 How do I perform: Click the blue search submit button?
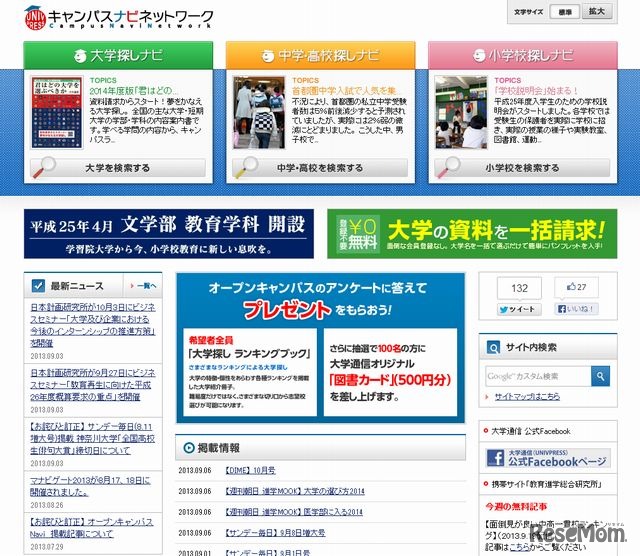[600, 376]
